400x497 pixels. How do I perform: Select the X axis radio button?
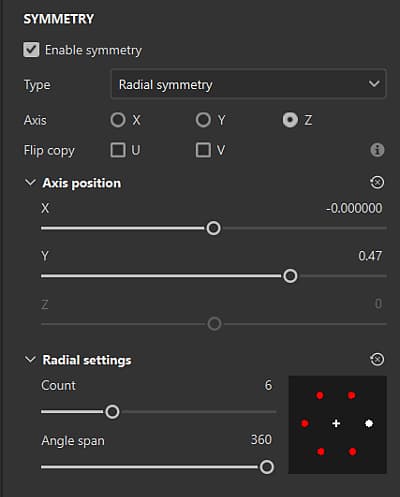point(118,120)
